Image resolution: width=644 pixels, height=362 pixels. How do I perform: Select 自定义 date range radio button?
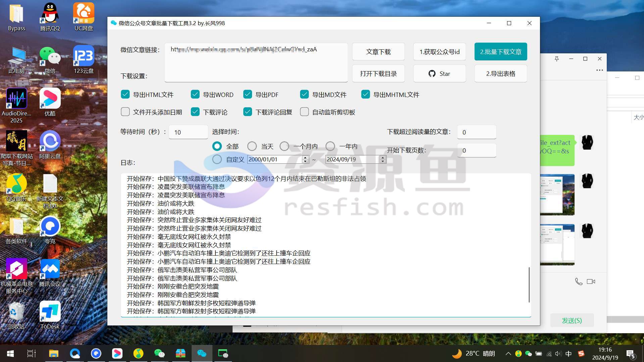coord(217,159)
